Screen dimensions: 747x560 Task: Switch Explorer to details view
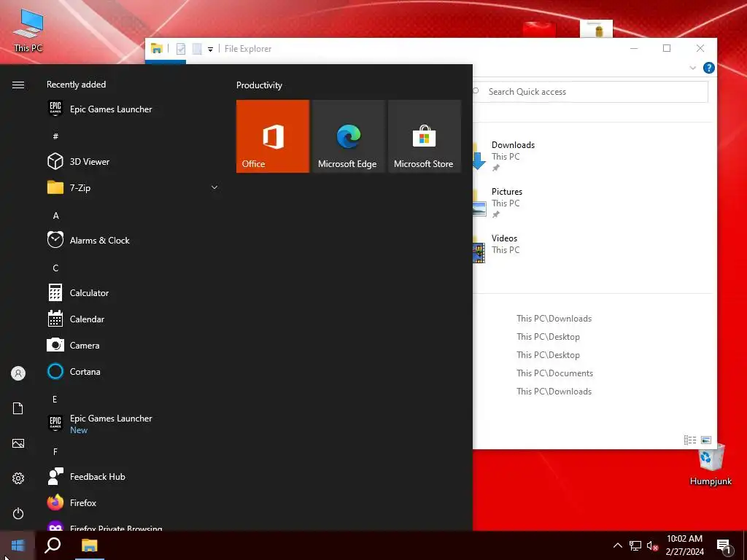click(x=690, y=440)
